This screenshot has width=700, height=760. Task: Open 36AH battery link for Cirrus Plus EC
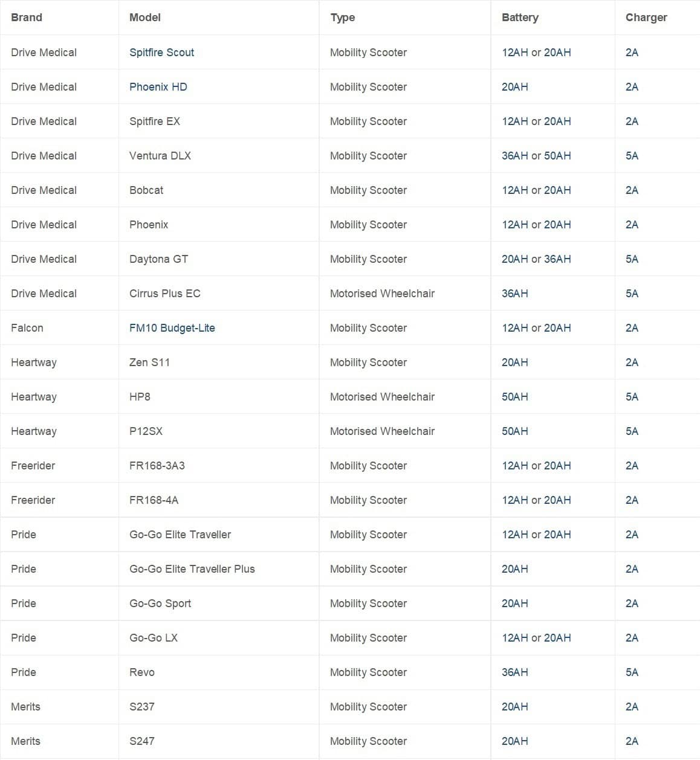(x=514, y=294)
